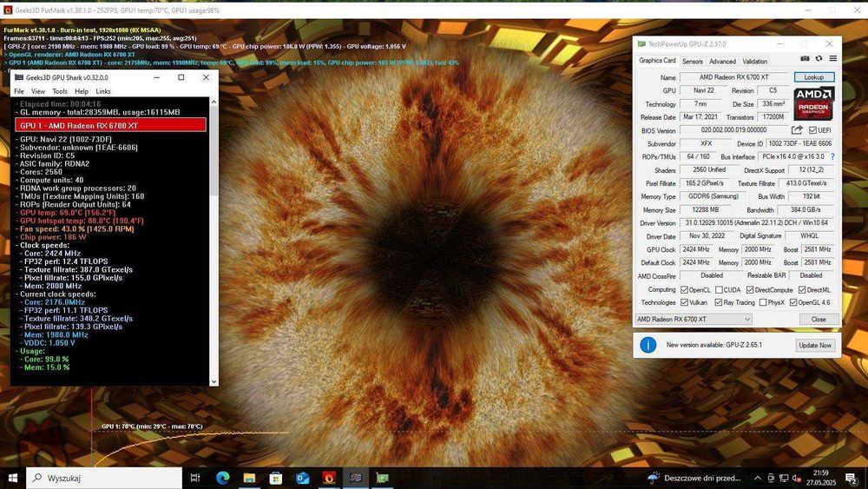Launch Microsoft Edge from the taskbar
This screenshot has height=489, width=868.
222,478
